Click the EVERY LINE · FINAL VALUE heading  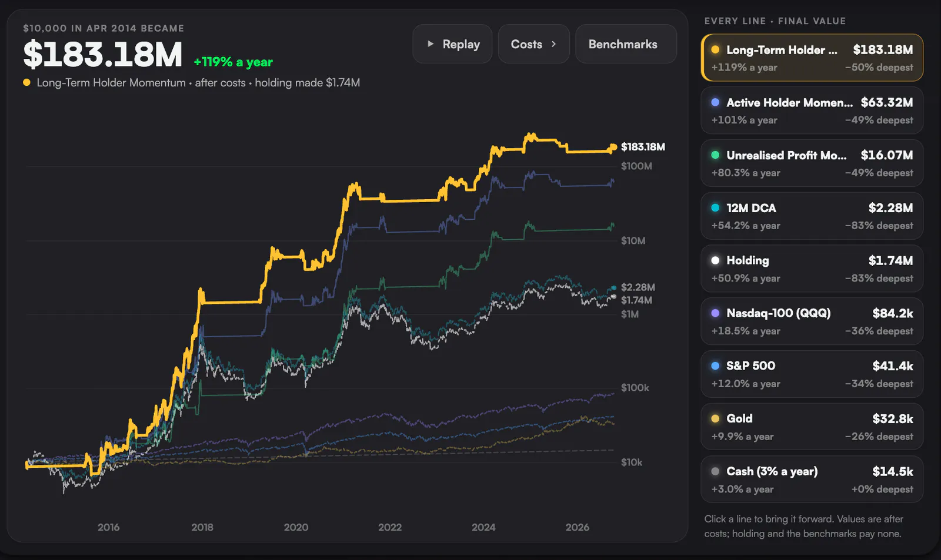[x=775, y=21]
